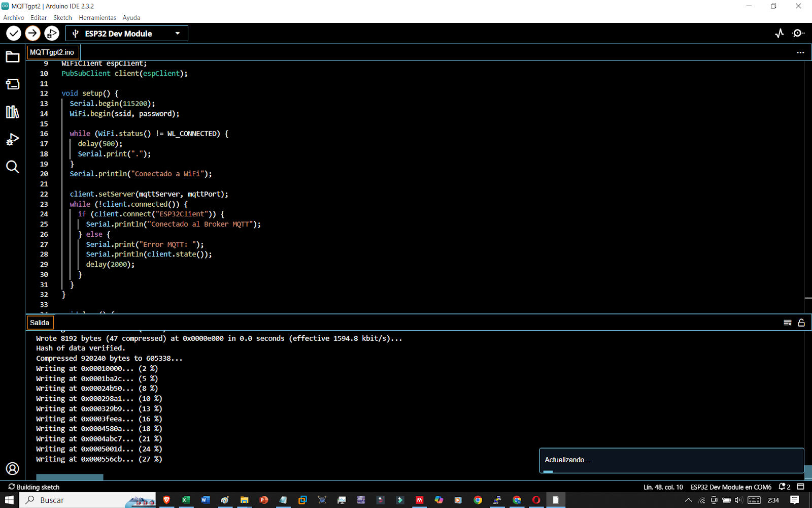Open the Serial Plotter
This screenshot has width=812, height=508.
click(780, 34)
